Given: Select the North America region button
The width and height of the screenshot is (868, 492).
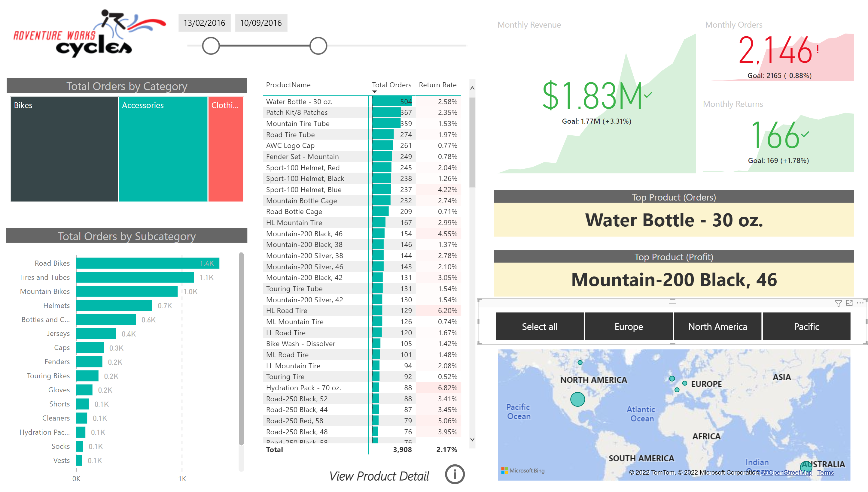Looking at the screenshot, I should pyautogui.click(x=717, y=326).
